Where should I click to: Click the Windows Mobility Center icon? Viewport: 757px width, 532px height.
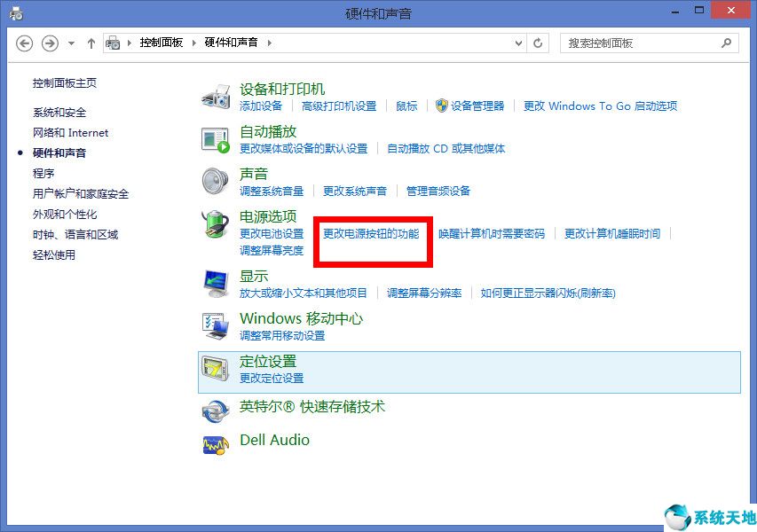(x=216, y=326)
